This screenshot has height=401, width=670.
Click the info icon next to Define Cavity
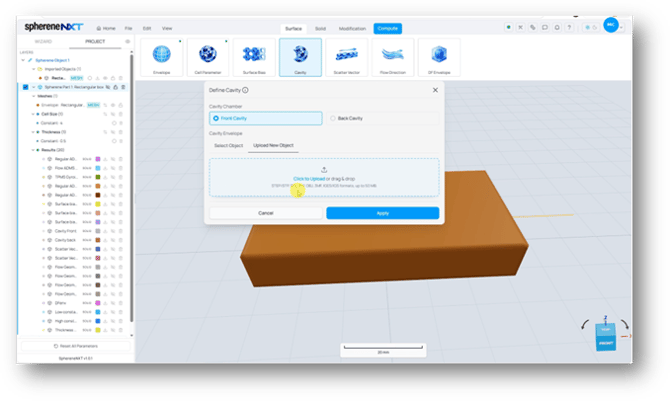point(245,90)
